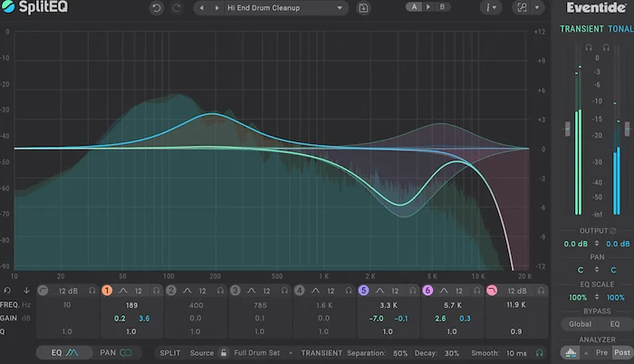Solo the Transient meter headphone icon

[589, 47]
